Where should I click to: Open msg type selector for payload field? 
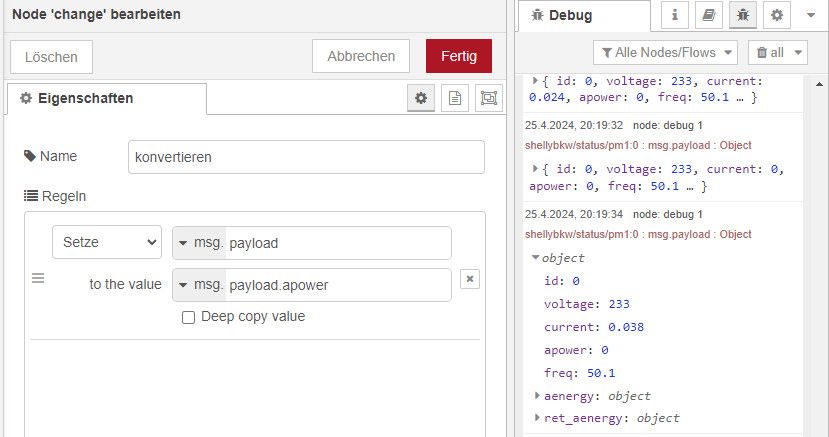coord(199,243)
